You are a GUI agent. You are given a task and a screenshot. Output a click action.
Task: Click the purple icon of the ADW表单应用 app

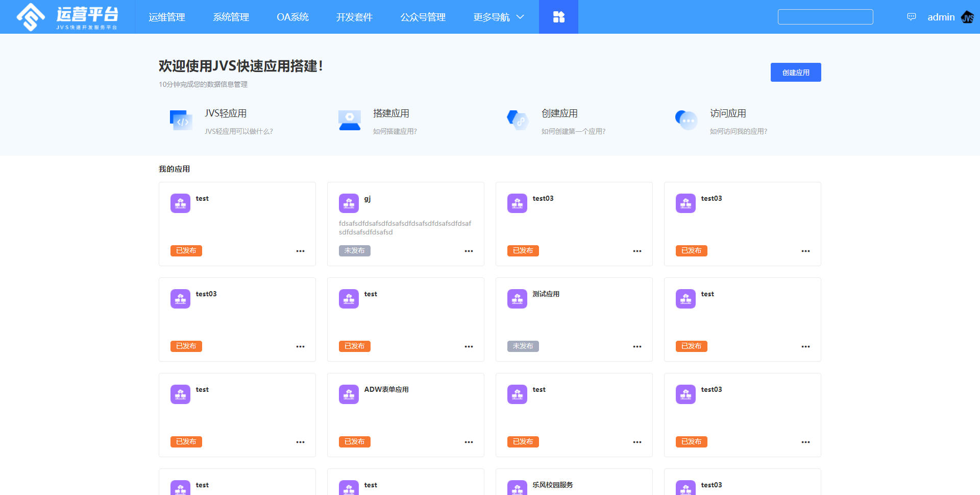pyautogui.click(x=349, y=394)
